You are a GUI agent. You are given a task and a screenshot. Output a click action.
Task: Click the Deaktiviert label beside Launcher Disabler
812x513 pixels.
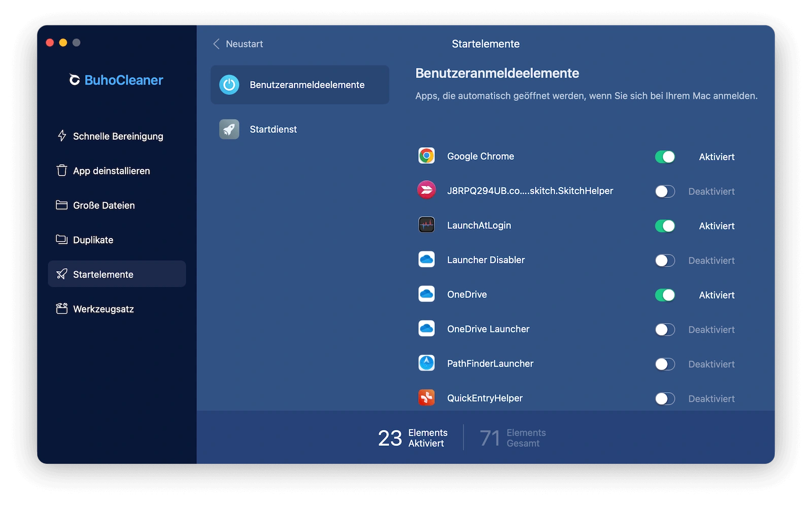coord(712,260)
